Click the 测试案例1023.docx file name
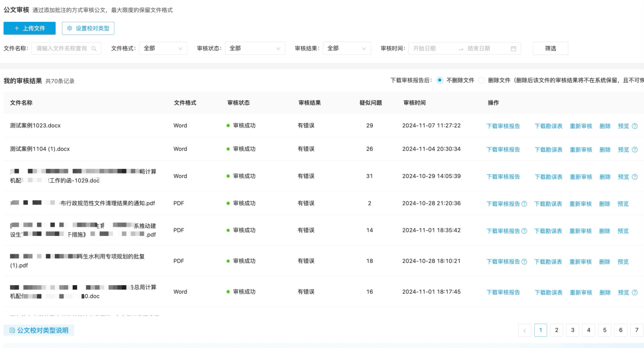 click(36, 125)
